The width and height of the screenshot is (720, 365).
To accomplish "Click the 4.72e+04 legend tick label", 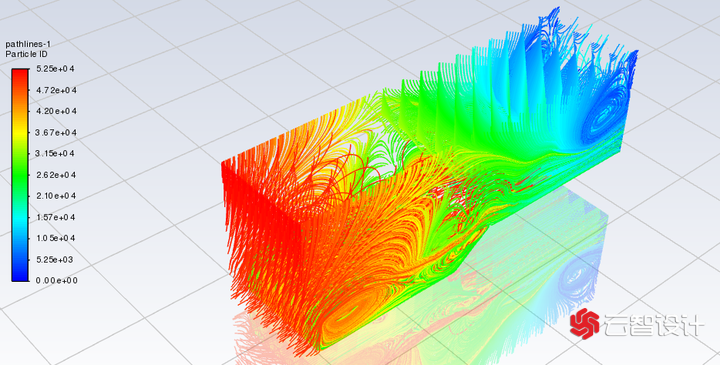I will 56,90.
